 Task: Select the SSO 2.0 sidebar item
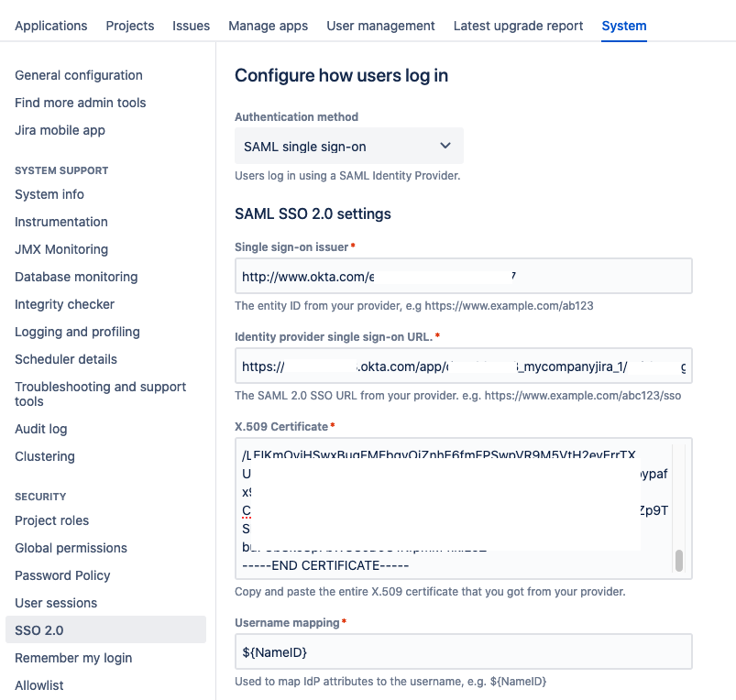(x=38, y=630)
